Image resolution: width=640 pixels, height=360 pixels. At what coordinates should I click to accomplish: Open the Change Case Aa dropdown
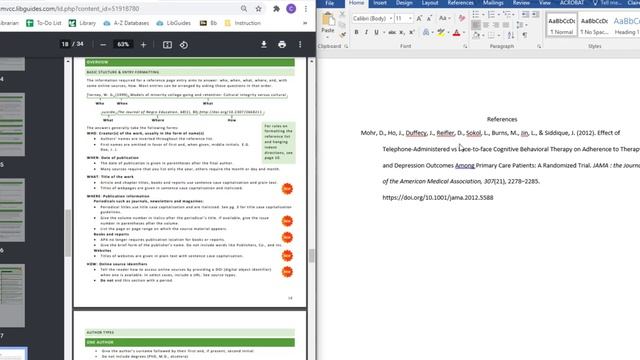pos(444,18)
